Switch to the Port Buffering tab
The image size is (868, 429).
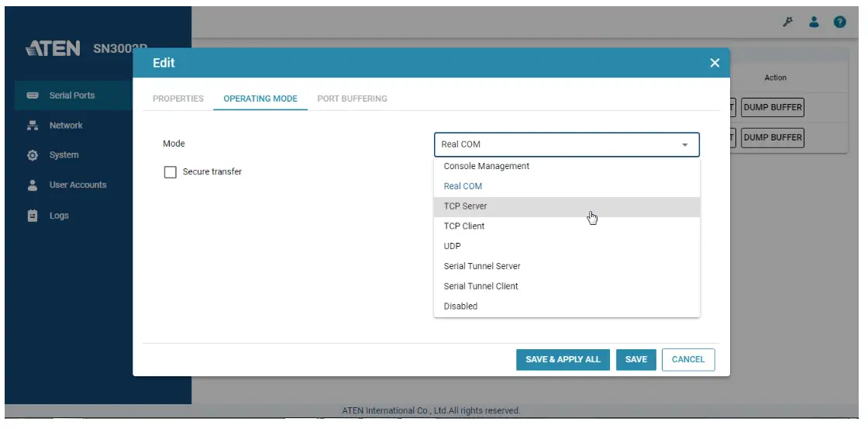point(352,99)
